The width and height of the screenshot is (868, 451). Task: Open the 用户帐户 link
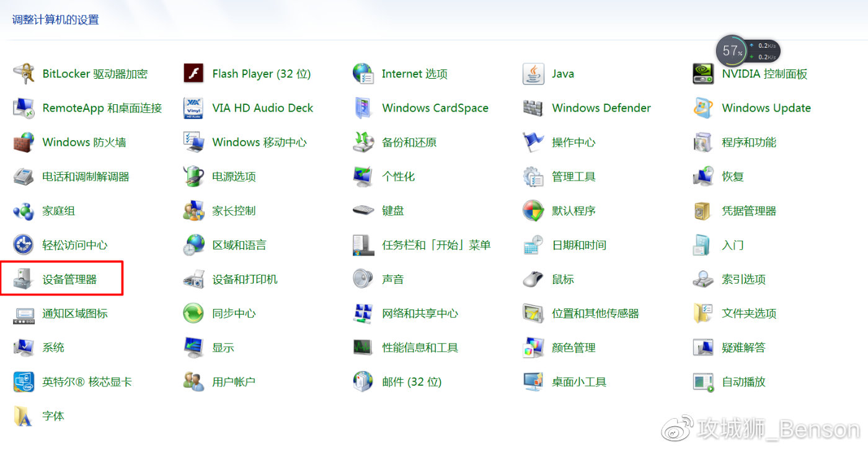234,382
